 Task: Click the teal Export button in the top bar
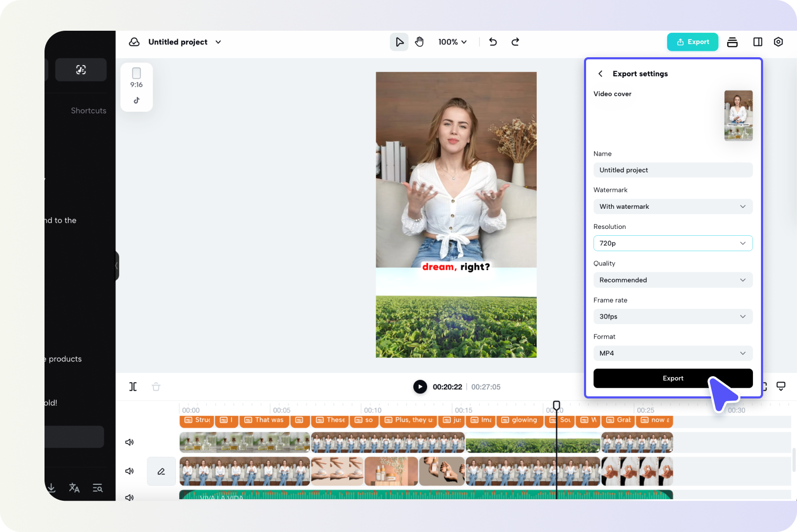tap(693, 42)
